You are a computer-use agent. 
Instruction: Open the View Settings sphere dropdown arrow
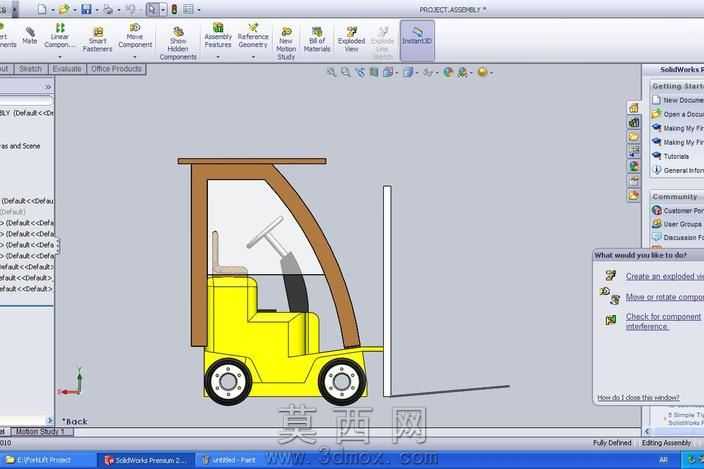[491, 73]
